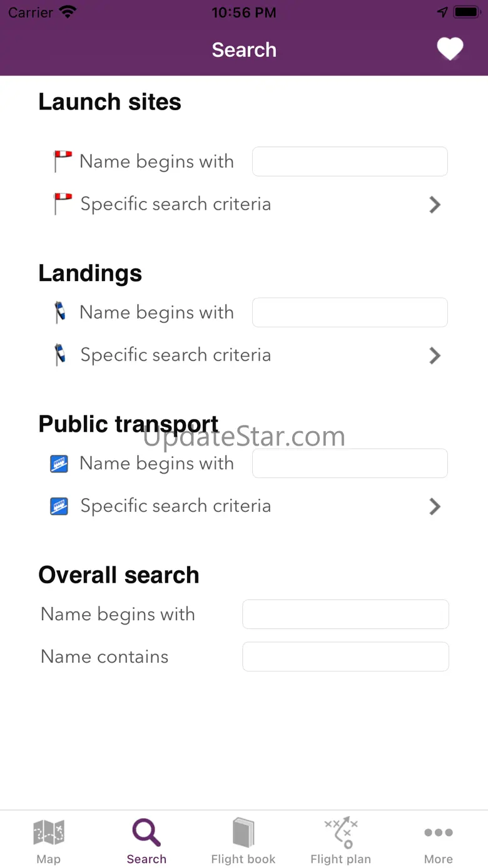The image size is (488, 868).
Task: Focus the Launch sites name field
Action: [x=350, y=161]
